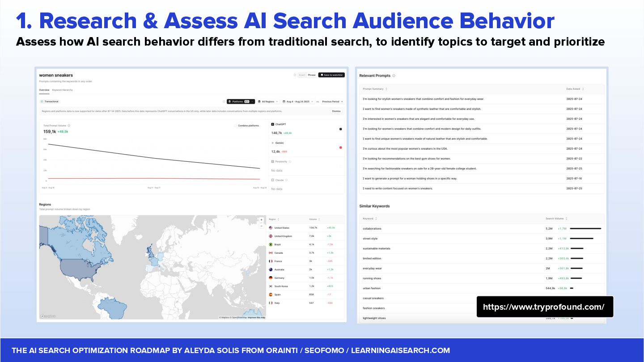Expand the Aug 4 - Aug 24 2025 date picker
Viewport: 644px width, 362px height.
(298, 101)
